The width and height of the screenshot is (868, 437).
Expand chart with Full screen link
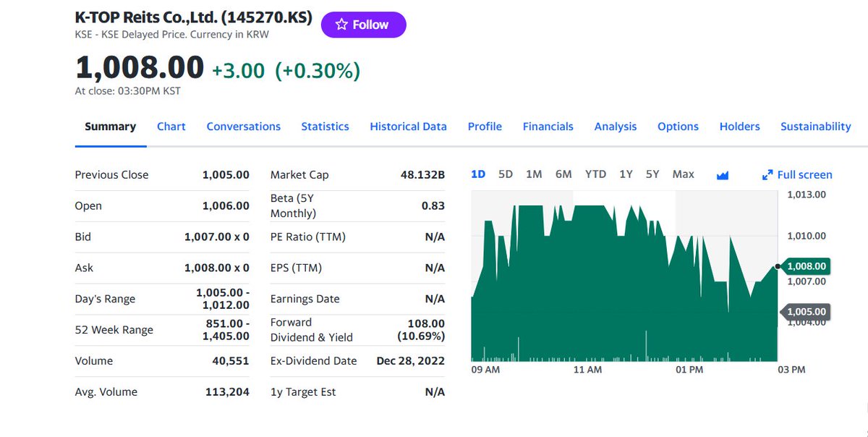(x=797, y=174)
